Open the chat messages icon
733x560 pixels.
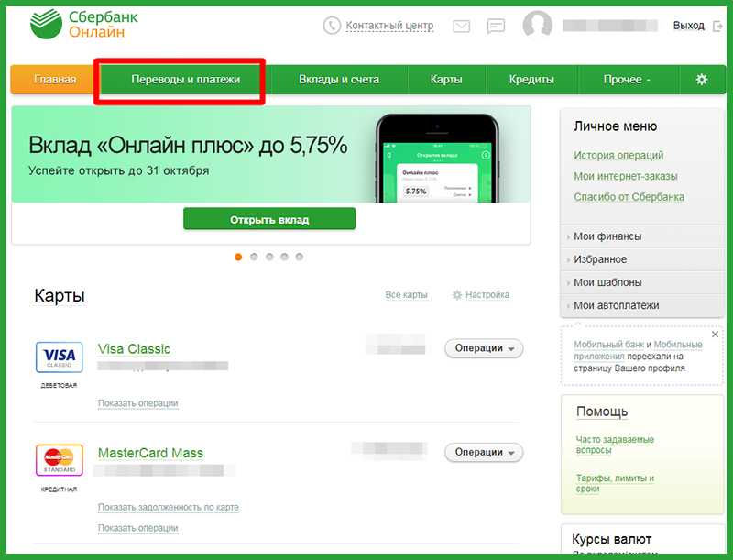[x=496, y=27]
